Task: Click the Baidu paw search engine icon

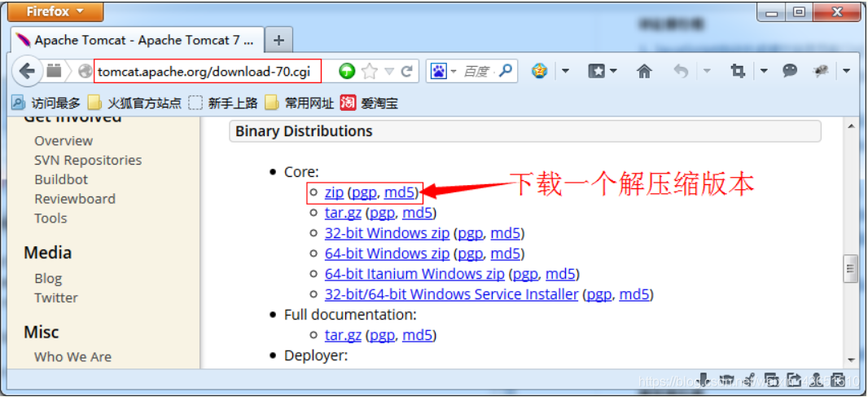Action: point(438,71)
